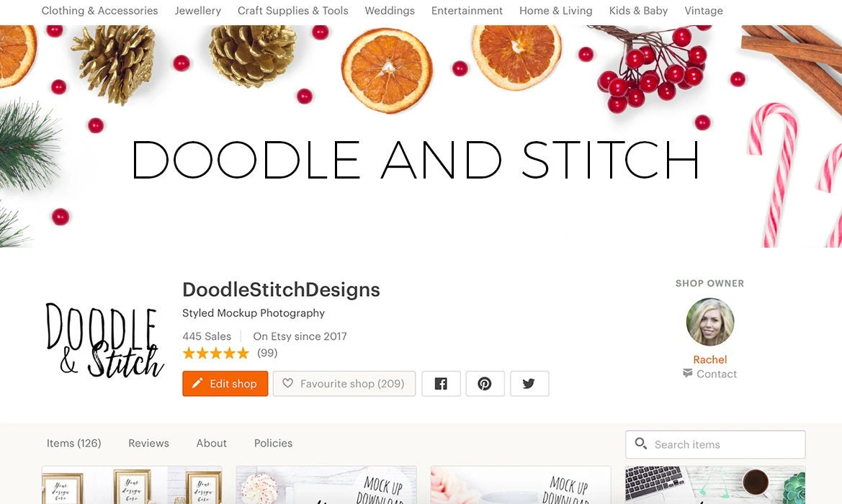This screenshot has height=504, width=842.
Task: Open the Rachel owner profile link
Action: [710, 359]
